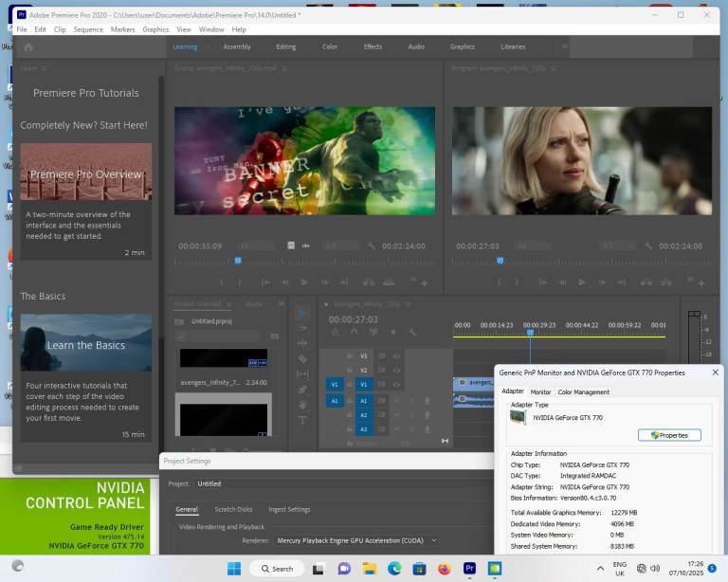Go to the Home screen icon
Viewport: 728px width, 582px height.
tap(28, 46)
